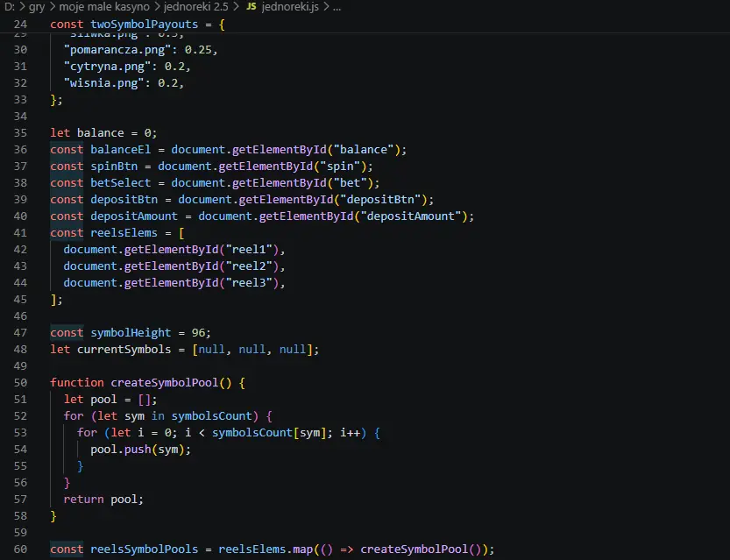Click the "wisnia.png" string
The image size is (730, 560).
point(103,83)
